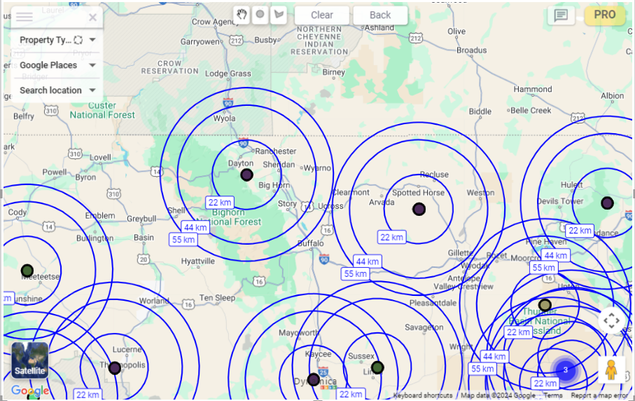The width and height of the screenshot is (635, 401).
Task: Click the Powell town label
Action: tap(54, 172)
